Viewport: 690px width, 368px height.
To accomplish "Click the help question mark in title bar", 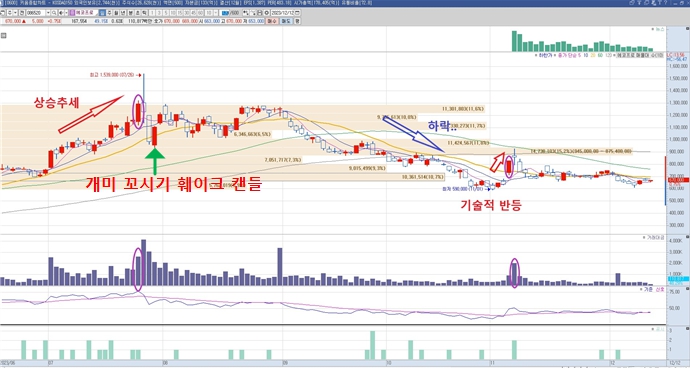I will point(665,3).
